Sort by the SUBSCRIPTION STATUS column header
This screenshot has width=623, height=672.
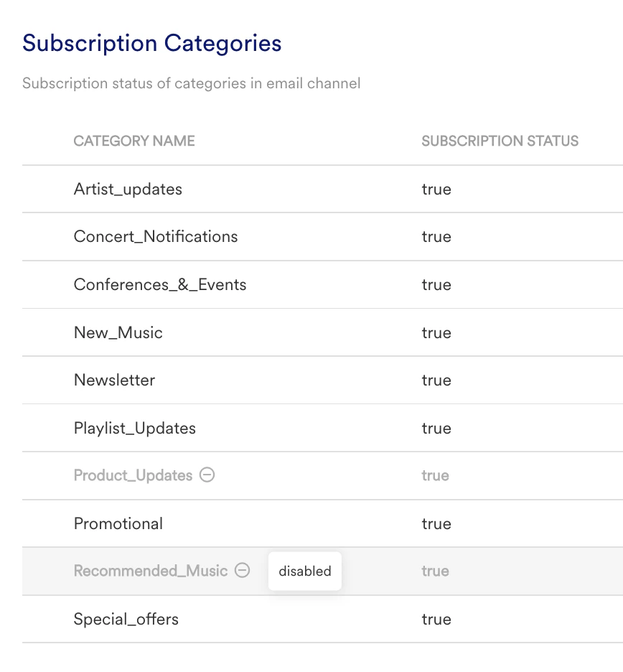pos(500,141)
